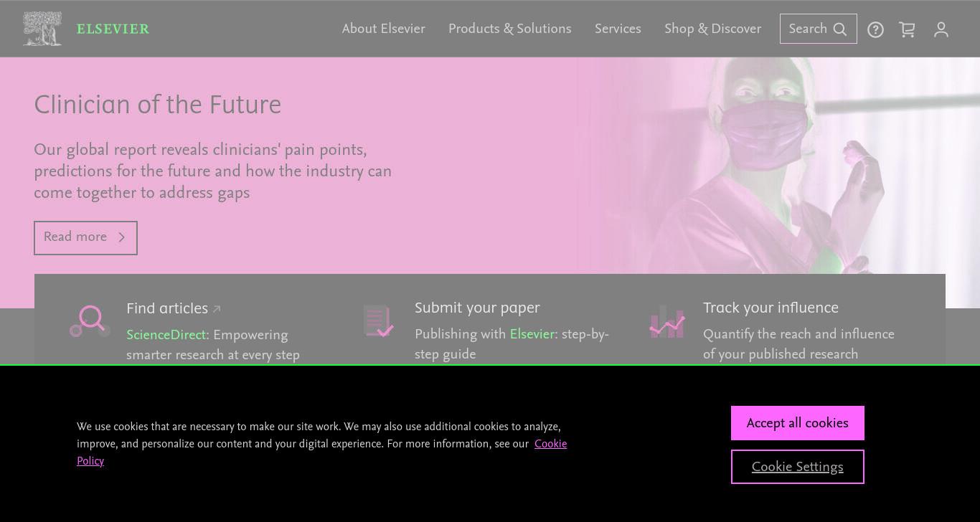Accept all cookies
This screenshot has width=980, height=522.
[797, 423]
